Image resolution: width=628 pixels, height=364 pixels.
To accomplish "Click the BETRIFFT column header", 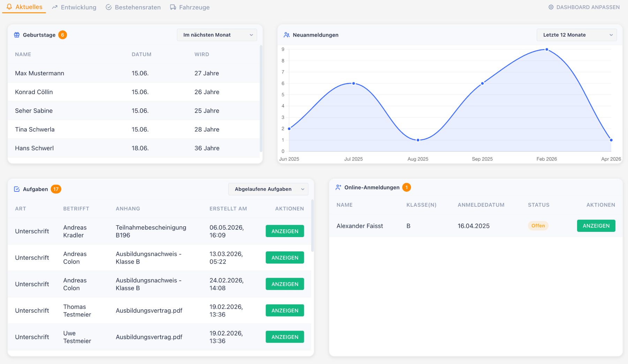I will coord(76,209).
